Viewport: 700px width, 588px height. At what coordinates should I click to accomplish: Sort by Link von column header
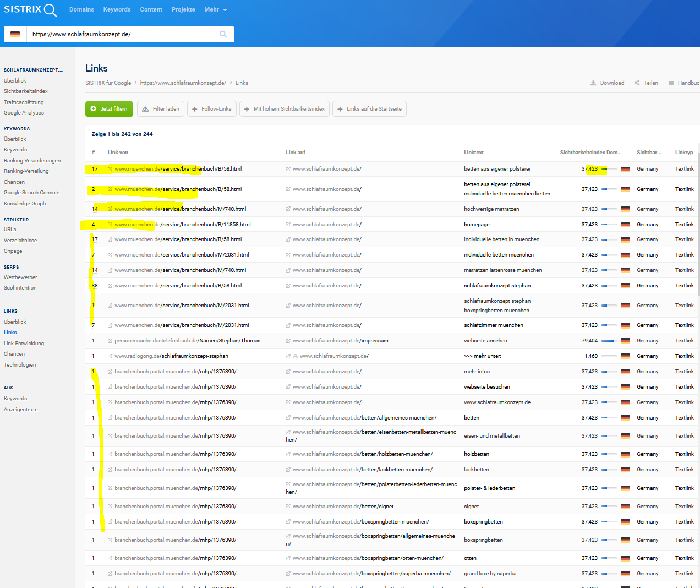pyautogui.click(x=118, y=153)
